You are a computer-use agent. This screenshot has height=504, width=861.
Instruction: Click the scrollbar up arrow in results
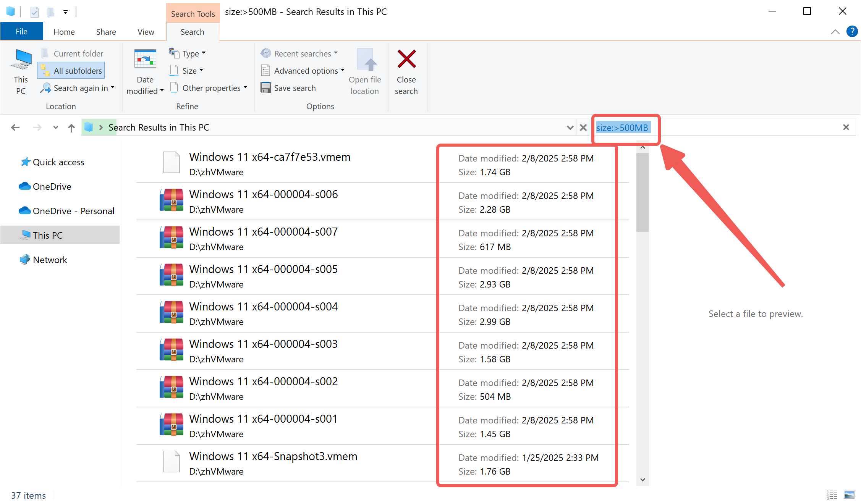[x=643, y=147]
